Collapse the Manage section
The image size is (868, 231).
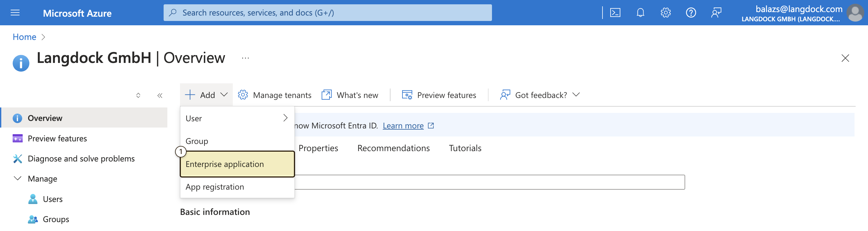point(18,178)
